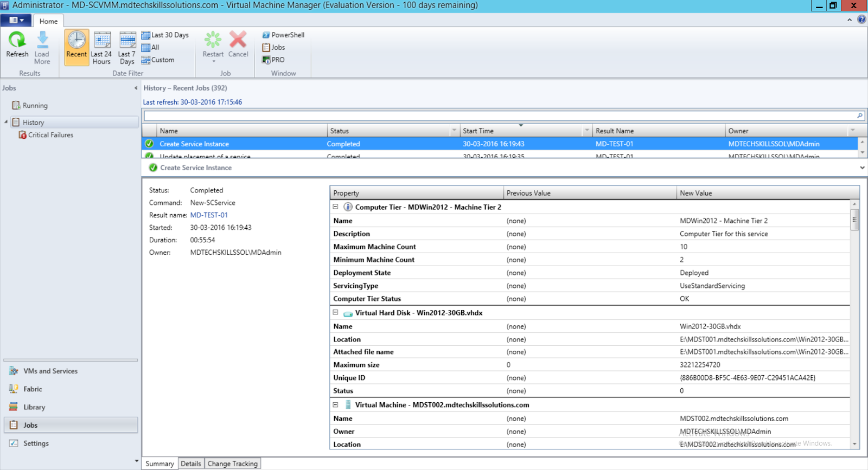868x470 pixels.
Task: Select the Maximum Machine Count row
Action: (590, 247)
